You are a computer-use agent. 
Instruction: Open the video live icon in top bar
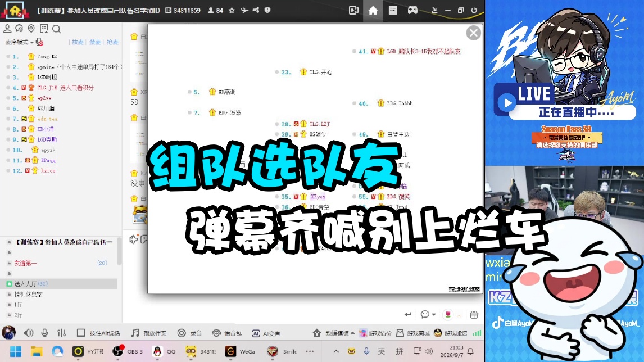pos(353,10)
